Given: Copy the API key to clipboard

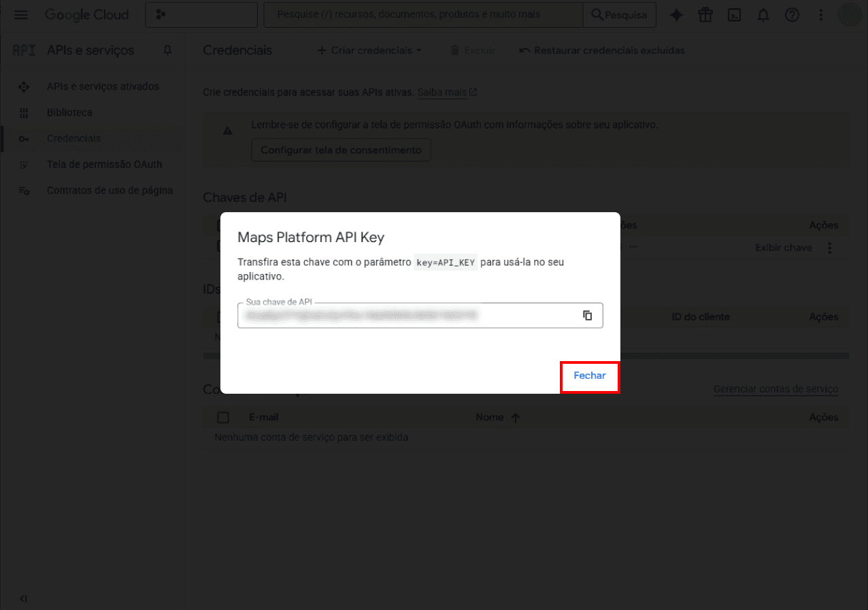Looking at the screenshot, I should [587, 316].
